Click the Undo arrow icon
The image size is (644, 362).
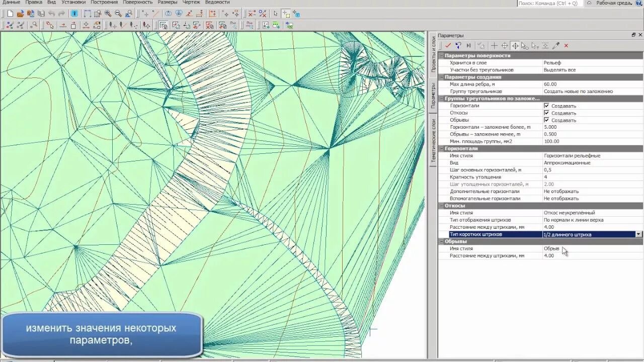pyautogui.click(x=51, y=14)
